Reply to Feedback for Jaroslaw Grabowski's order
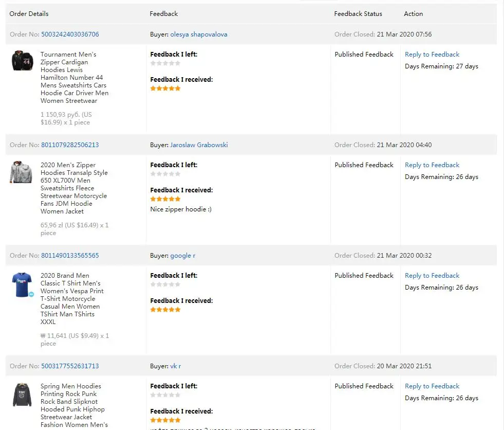504x430 pixels. click(x=432, y=165)
